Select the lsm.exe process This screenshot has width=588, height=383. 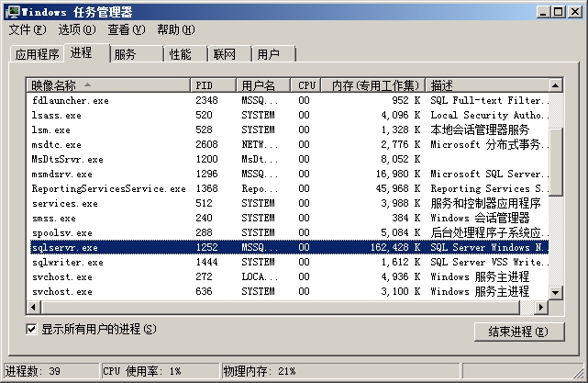tap(288, 130)
